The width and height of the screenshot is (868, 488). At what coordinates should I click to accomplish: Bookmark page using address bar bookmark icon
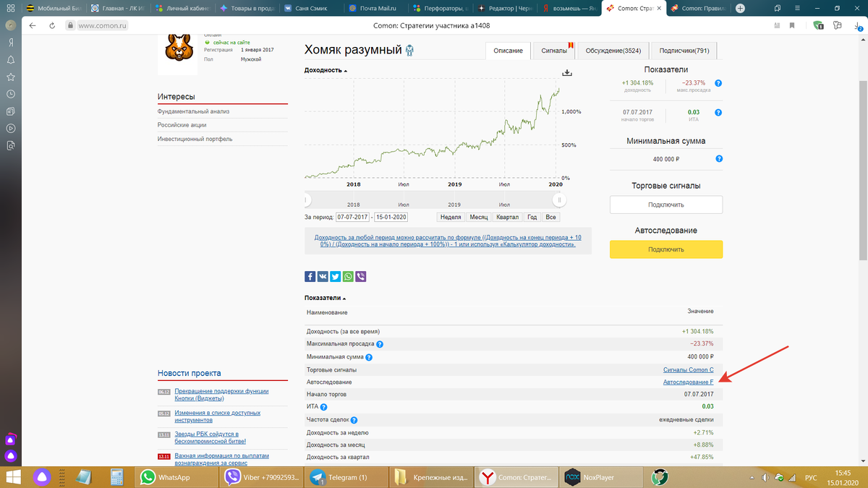click(x=792, y=25)
